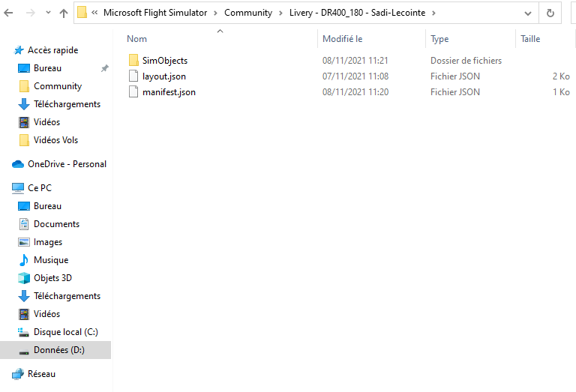Viewport: 576px width, 392px height.
Task: Click Vidéos film icon under Ce PC
Action: [x=24, y=314]
